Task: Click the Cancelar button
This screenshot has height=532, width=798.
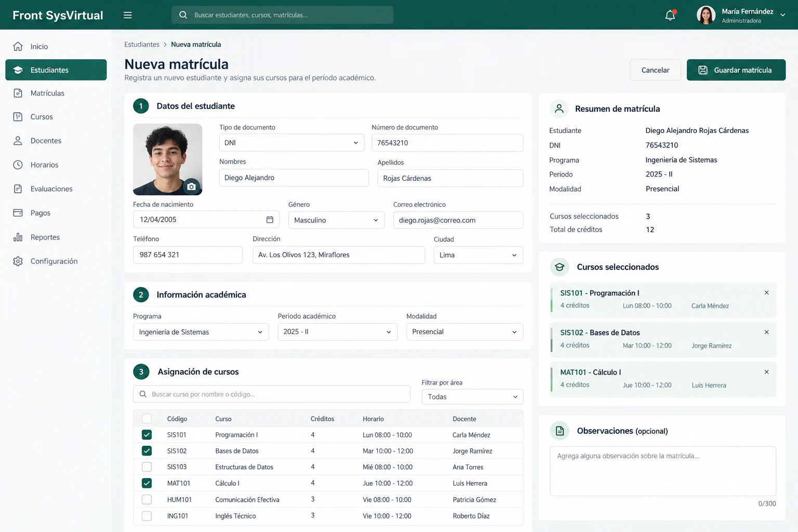Action: click(655, 70)
